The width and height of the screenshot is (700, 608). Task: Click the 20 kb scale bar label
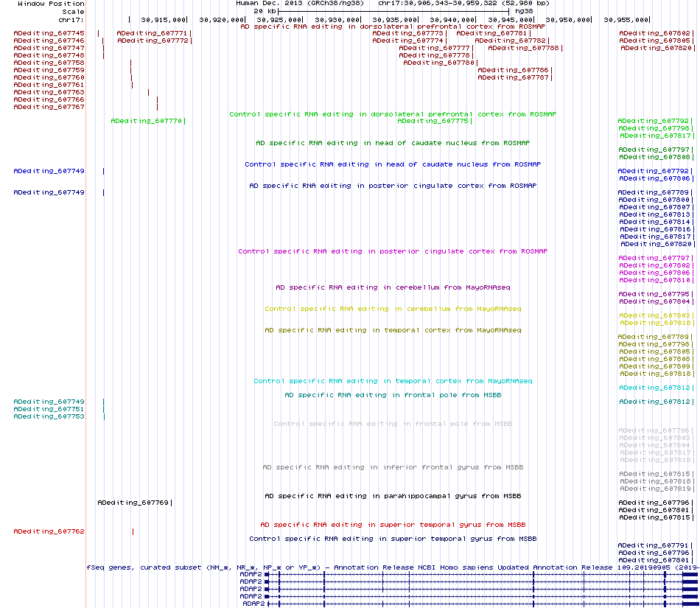point(265,12)
